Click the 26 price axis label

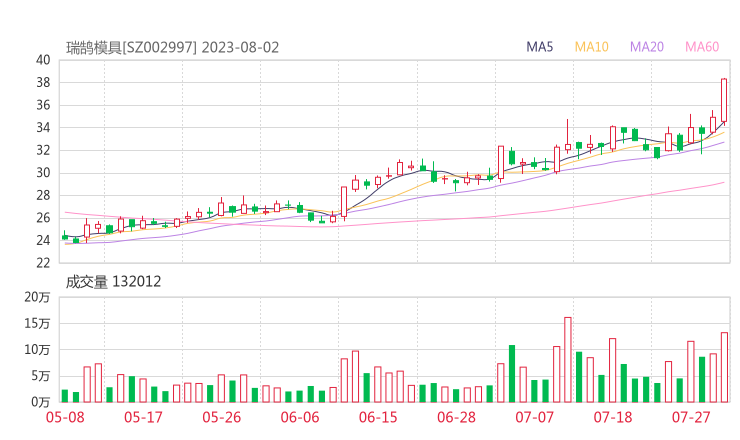tap(43, 218)
